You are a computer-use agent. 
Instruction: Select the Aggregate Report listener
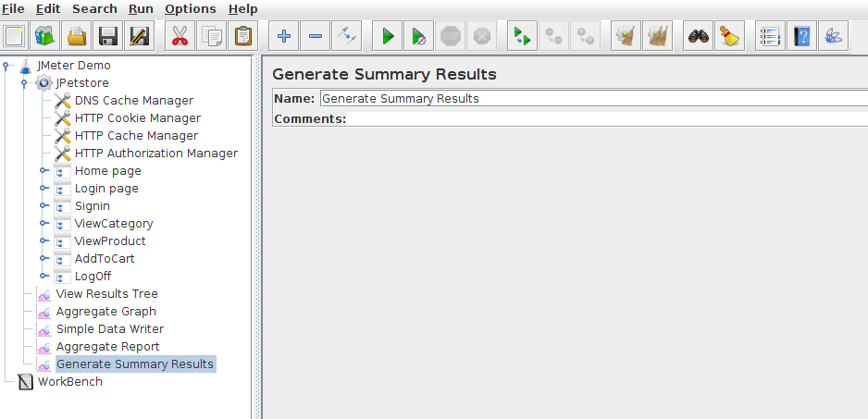point(107,347)
